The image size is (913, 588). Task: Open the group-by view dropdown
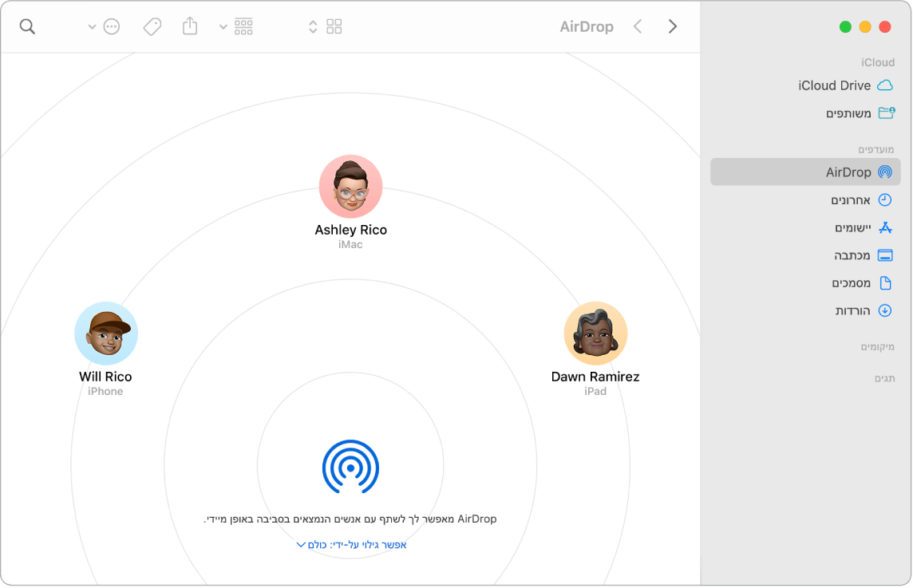pos(236,27)
